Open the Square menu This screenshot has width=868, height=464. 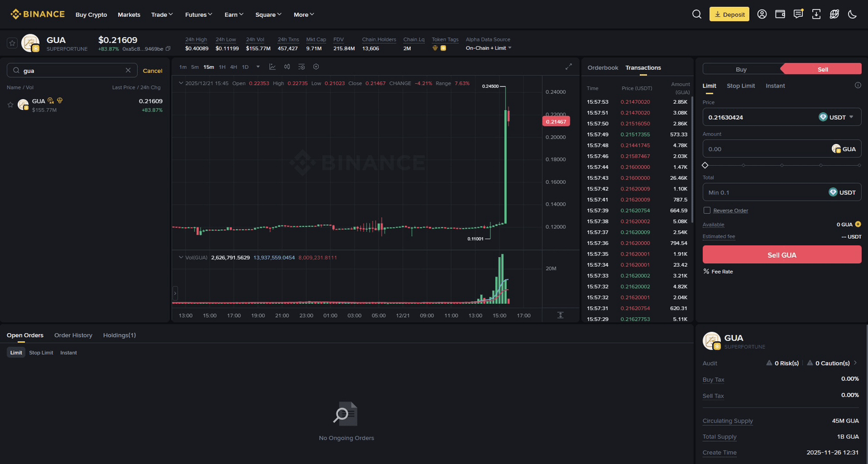[x=268, y=15]
